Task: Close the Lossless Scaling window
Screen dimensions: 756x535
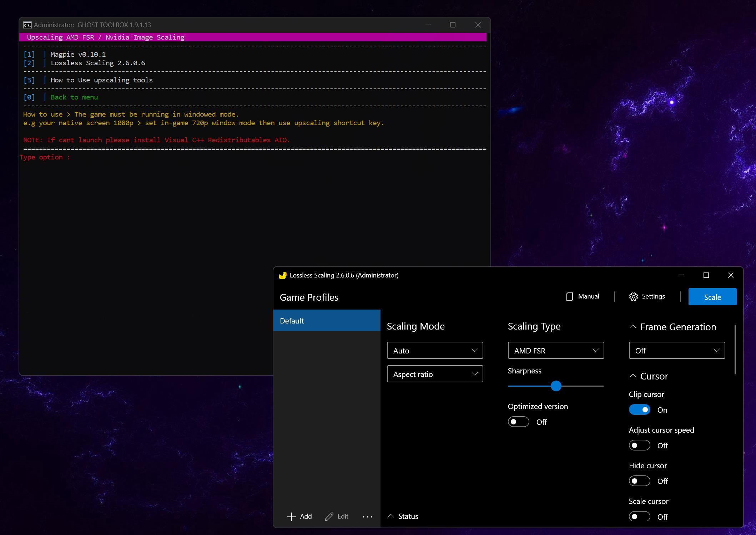Action: click(x=731, y=275)
